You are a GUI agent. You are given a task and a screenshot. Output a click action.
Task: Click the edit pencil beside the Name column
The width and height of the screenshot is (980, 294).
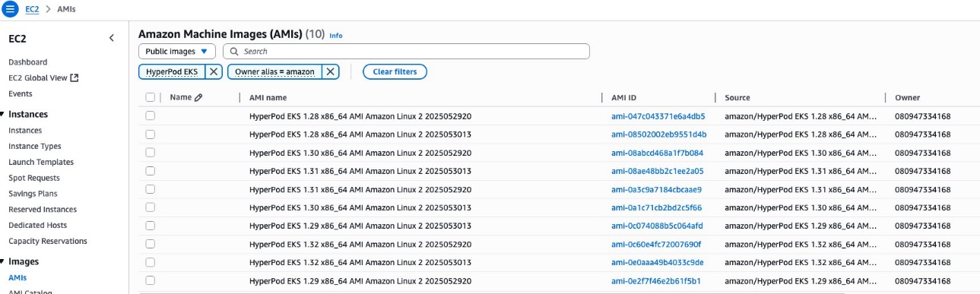[x=198, y=97]
